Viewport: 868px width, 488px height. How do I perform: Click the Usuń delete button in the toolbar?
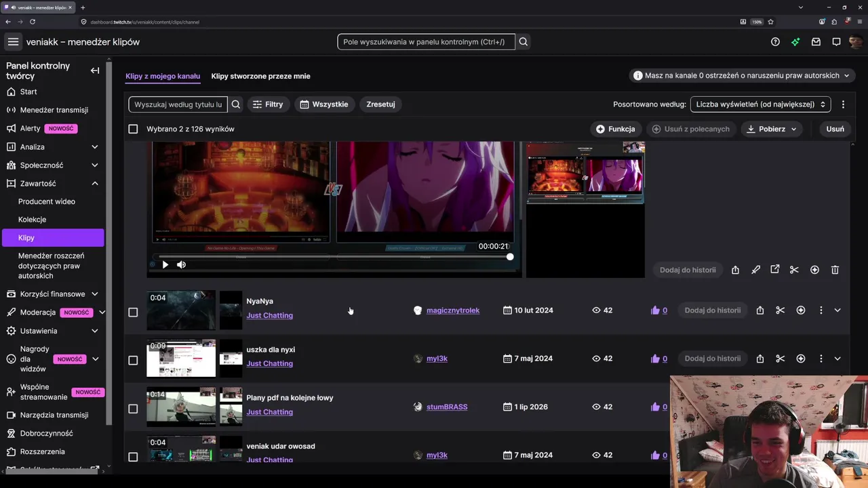[835, 129]
